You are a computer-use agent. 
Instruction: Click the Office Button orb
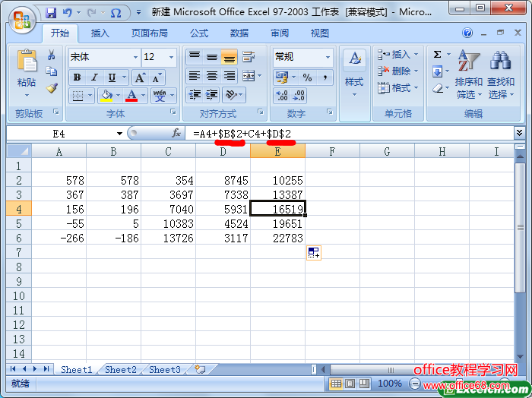22,20
